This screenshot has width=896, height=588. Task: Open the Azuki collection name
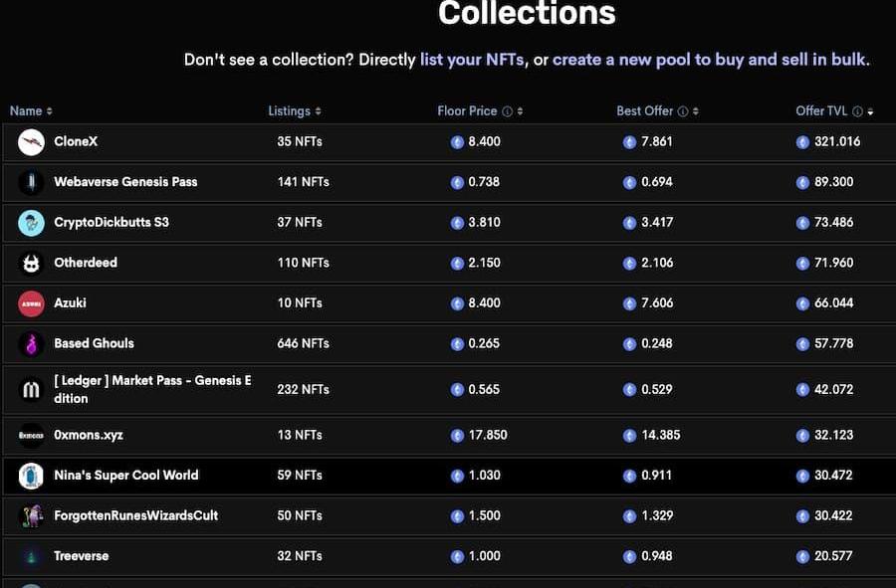pos(70,303)
